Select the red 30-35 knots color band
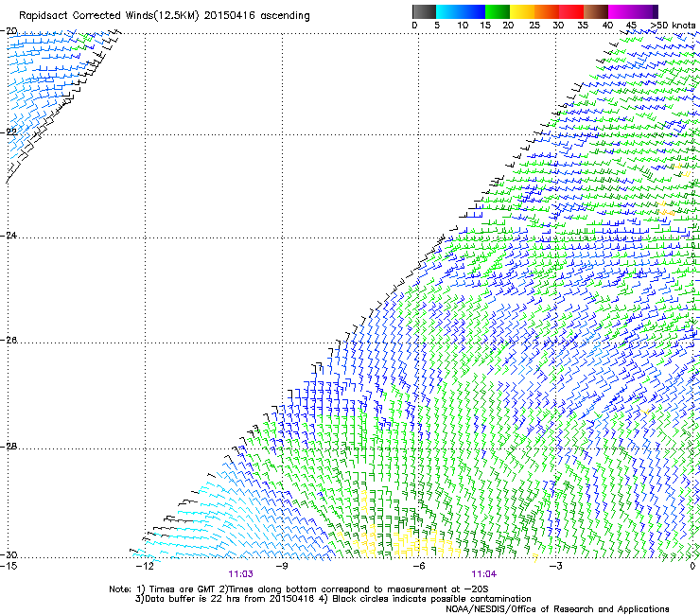 coord(571,11)
